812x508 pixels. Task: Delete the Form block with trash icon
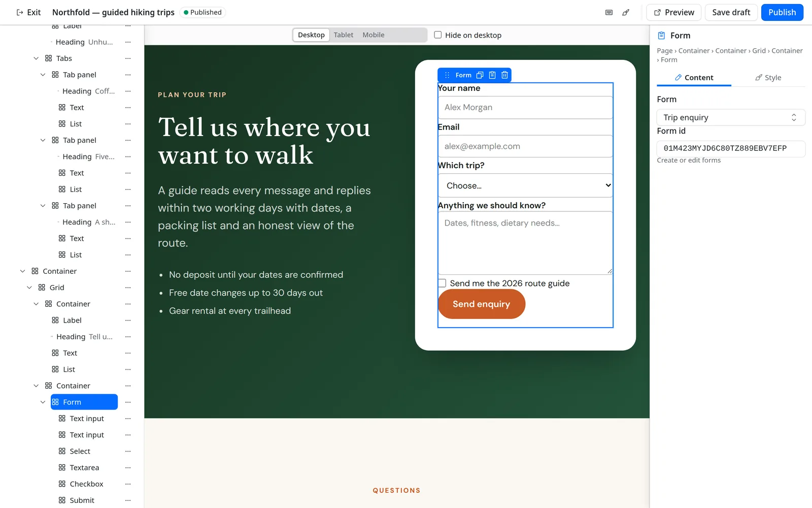(x=504, y=75)
